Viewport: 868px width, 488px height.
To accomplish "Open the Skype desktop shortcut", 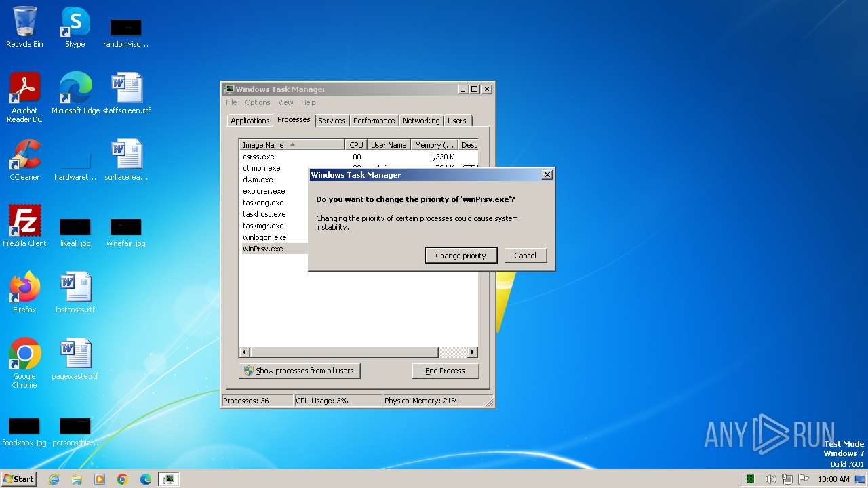I will click(x=75, y=27).
